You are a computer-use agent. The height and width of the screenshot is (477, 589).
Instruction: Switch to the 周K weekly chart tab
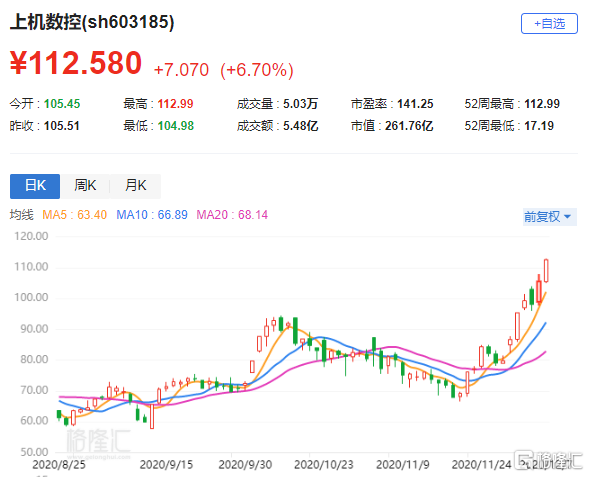pos(85,186)
